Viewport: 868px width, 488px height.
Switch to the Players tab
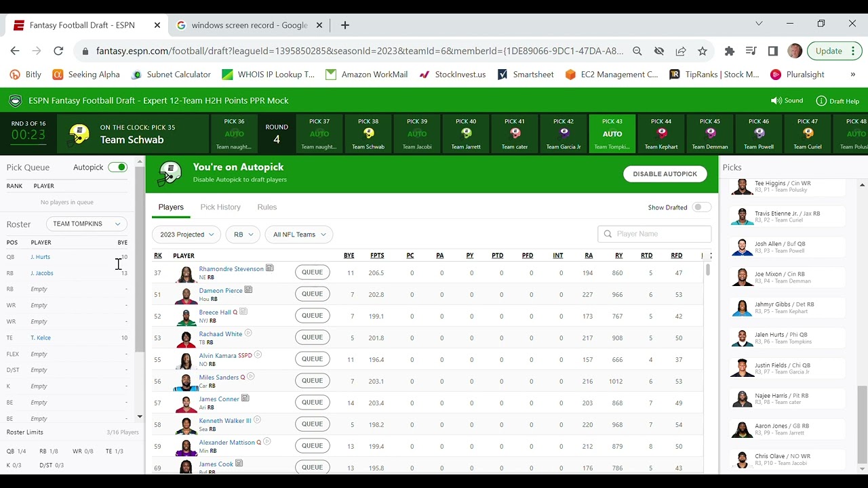pyautogui.click(x=171, y=207)
